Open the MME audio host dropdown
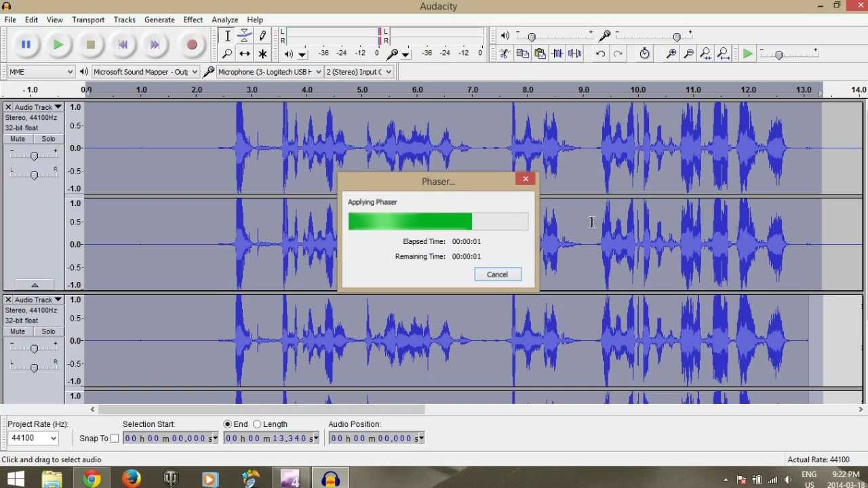The width and height of the screenshot is (868, 488). point(41,72)
